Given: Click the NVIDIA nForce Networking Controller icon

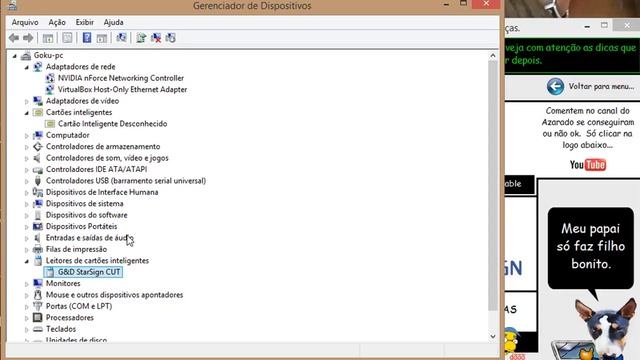Looking at the screenshot, I should point(50,78).
